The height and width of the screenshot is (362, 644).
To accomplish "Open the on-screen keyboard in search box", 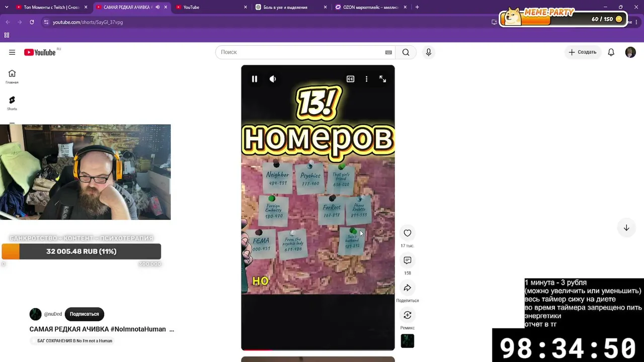I will 388,52.
